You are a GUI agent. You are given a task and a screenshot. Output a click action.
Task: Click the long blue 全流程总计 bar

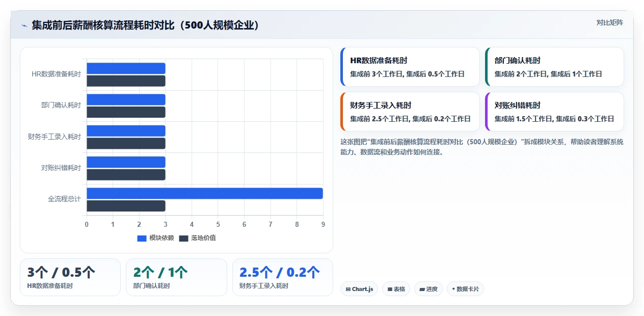tap(205, 193)
